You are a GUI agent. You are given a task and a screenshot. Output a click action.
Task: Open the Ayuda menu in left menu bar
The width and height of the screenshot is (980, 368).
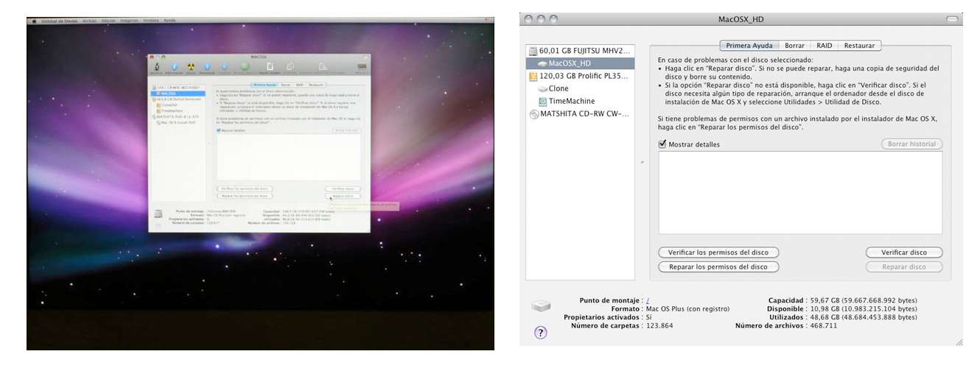(169, 21)
